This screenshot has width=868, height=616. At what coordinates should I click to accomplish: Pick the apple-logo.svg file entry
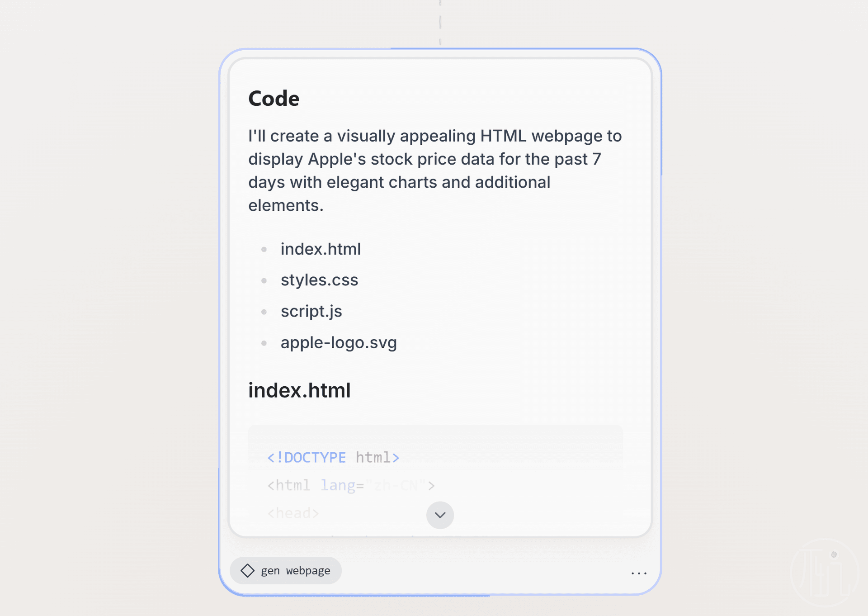coord(339,342)
